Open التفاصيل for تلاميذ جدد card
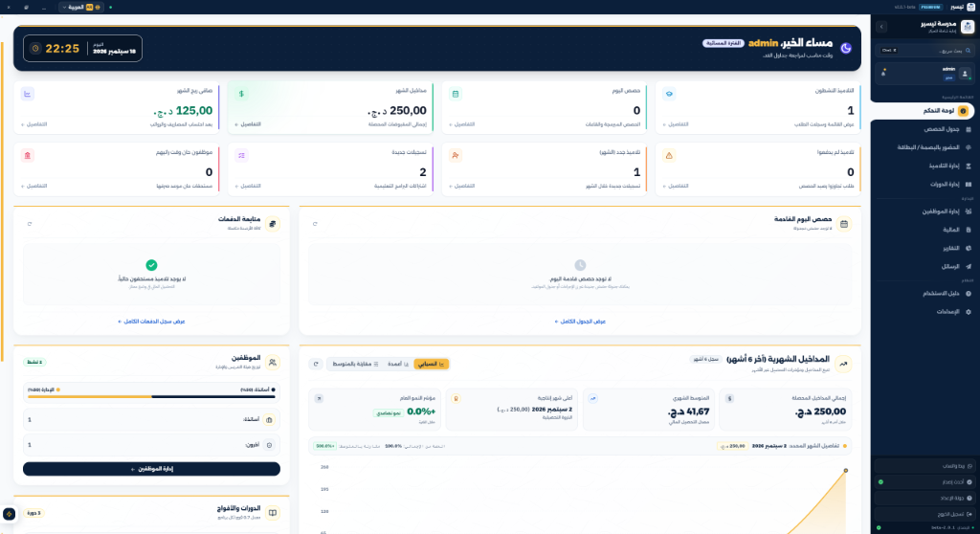The width and height of the screenshot is (980, 534). (462, 186)
